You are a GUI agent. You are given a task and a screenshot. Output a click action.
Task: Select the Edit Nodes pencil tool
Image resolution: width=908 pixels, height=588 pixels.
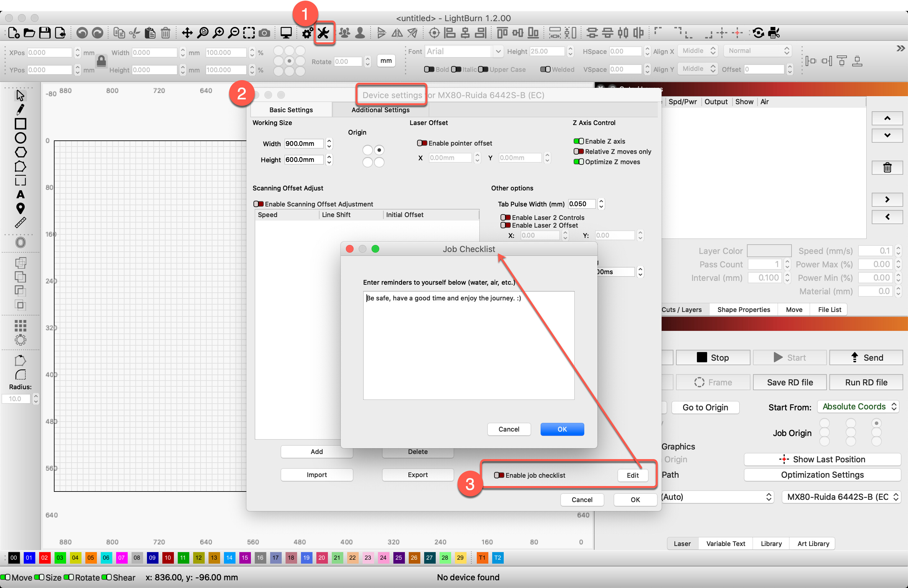click(x=20, y=109)
